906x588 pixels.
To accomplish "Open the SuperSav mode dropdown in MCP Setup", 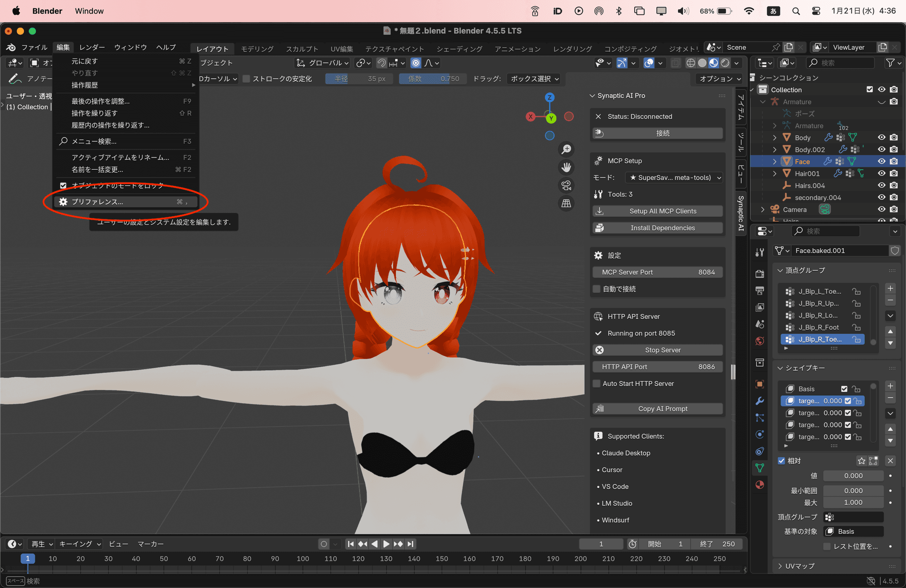I will [674, 177].
